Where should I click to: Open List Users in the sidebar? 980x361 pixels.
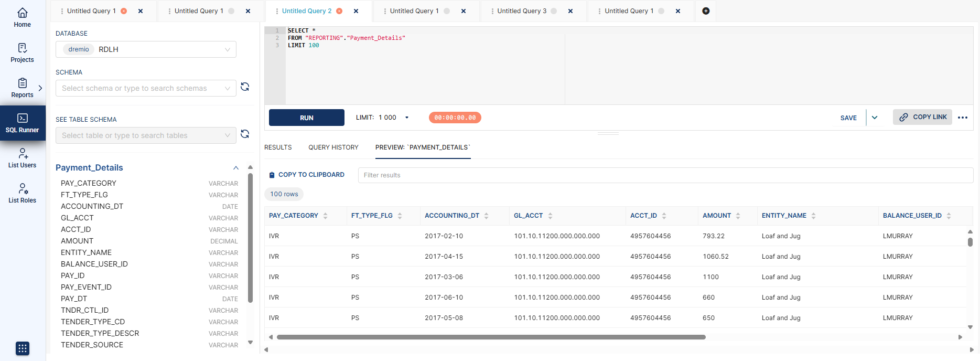tap(22, 158)
